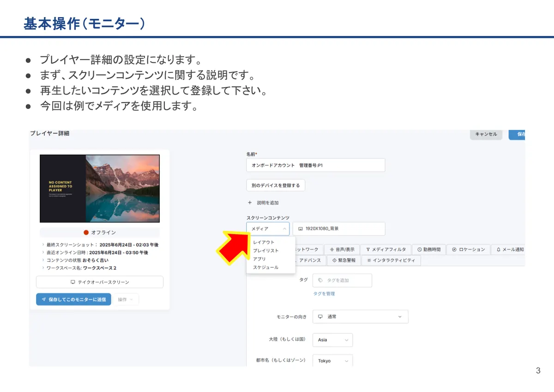The height and width of the screenshot is (392, 554).
Task: Open the モニターの向き 通常 dropdown
Action: pyautogui.click(x=361, y=317)
